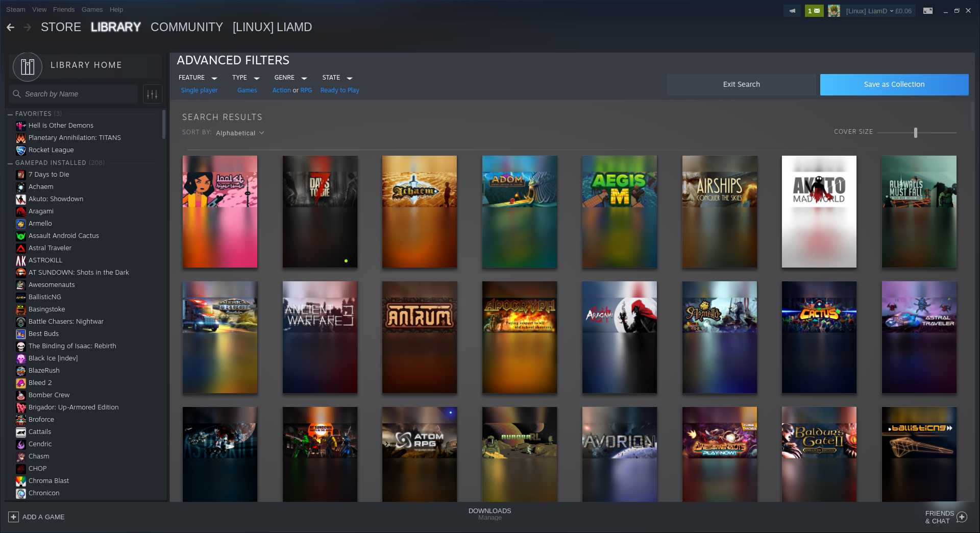Switch to the STORE tab
The height and width of the screenshot is (533, 980).
[x=61, y=27]
